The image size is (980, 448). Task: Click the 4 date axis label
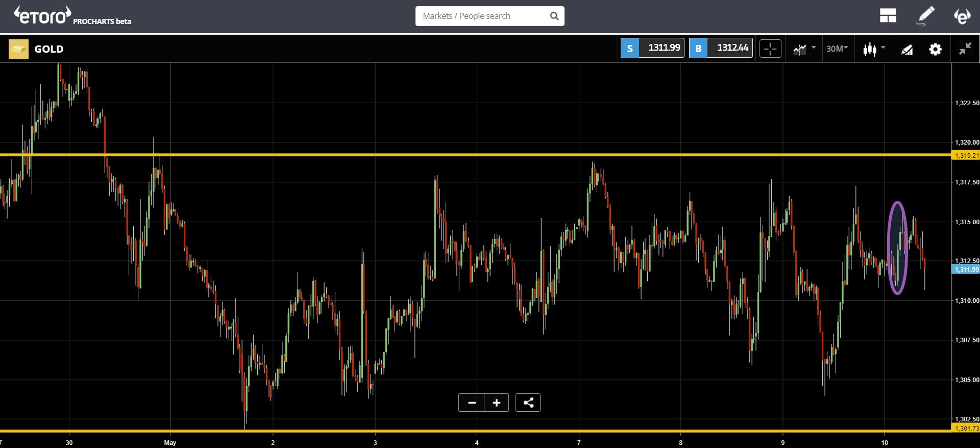(x=477, y=443)
